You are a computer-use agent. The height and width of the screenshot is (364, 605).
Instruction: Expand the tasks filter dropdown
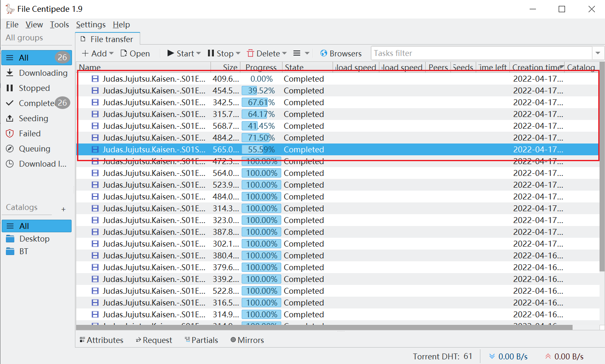[598, 53]
